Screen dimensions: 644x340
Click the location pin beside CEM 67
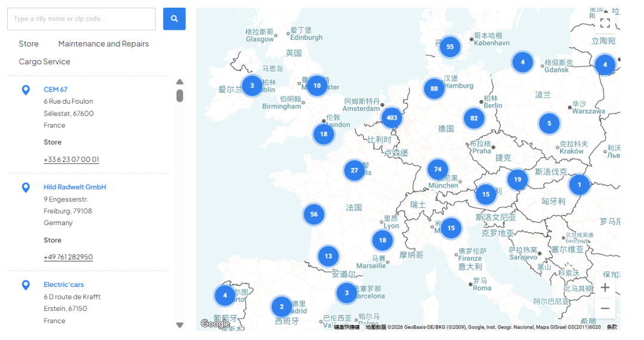[x=26, y=90]
